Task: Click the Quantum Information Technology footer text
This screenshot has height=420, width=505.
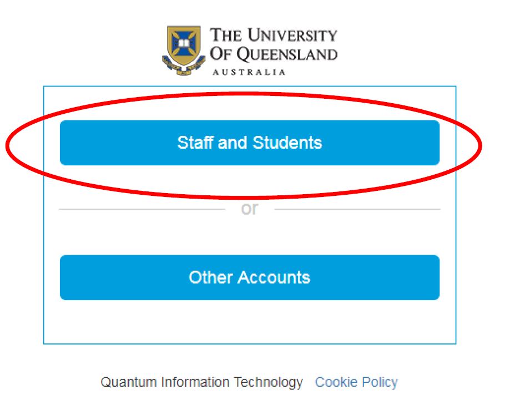Action: [201, 382]
